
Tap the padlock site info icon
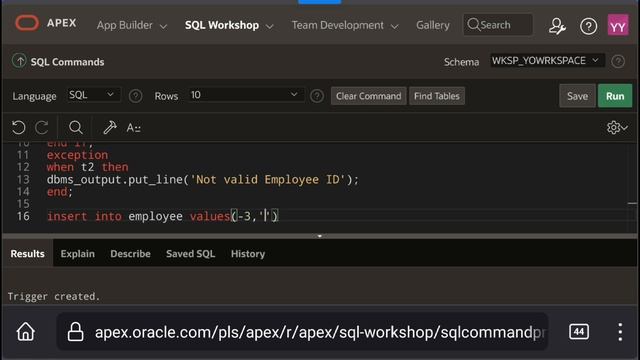76,331
